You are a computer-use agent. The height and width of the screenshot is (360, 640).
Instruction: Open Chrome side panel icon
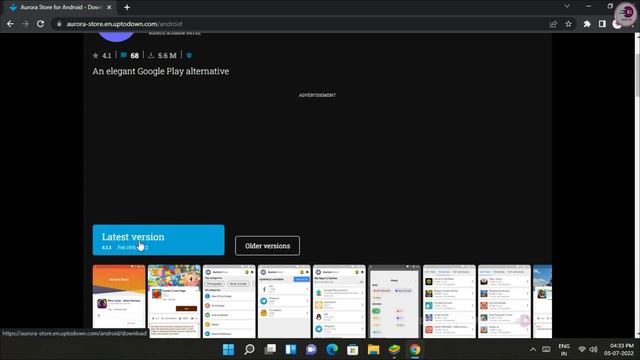pyautogui.click(x=602, y=24)
